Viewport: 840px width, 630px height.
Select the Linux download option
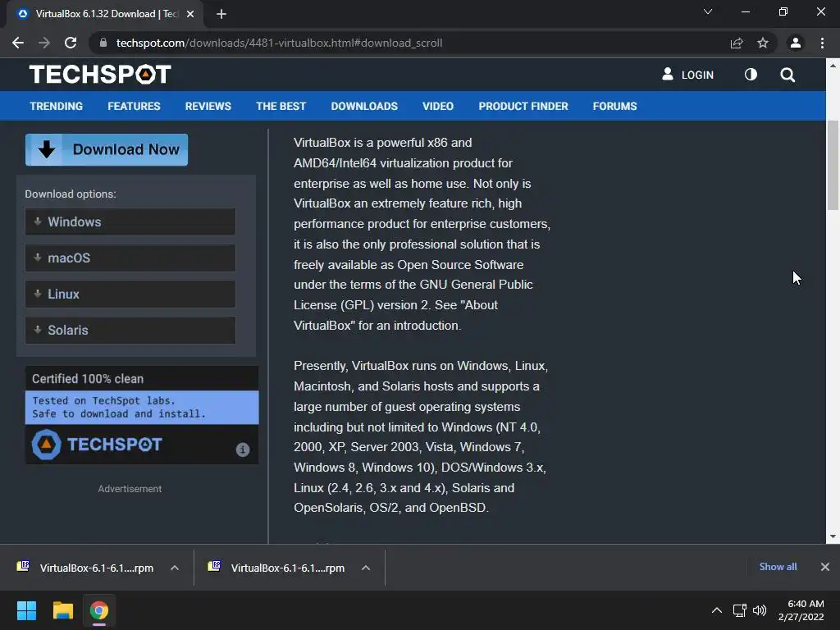coord(130,294)
